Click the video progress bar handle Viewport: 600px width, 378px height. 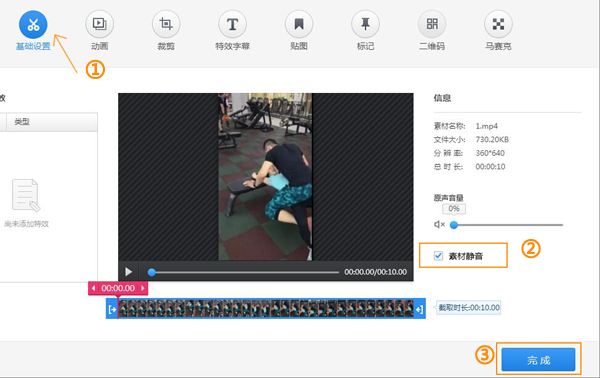[152, 272]
